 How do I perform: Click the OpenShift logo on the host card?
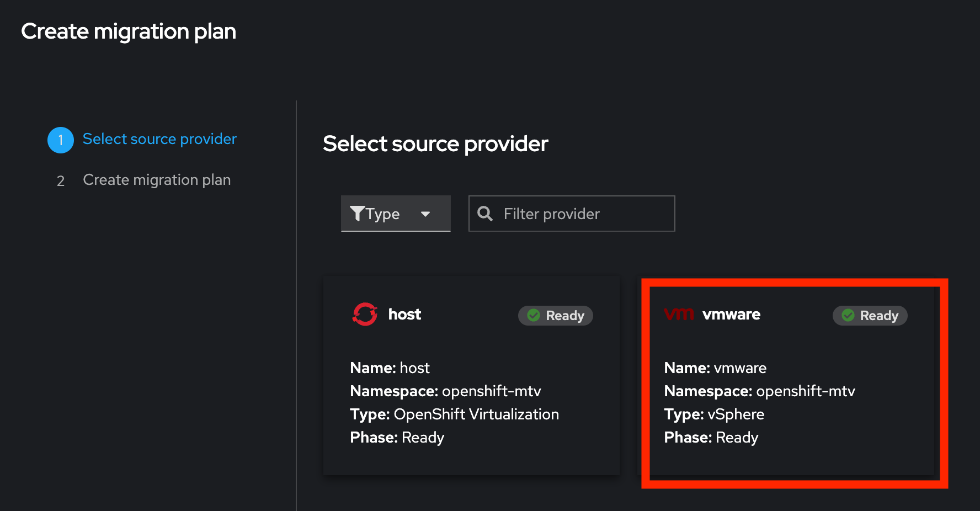(365, 314)
